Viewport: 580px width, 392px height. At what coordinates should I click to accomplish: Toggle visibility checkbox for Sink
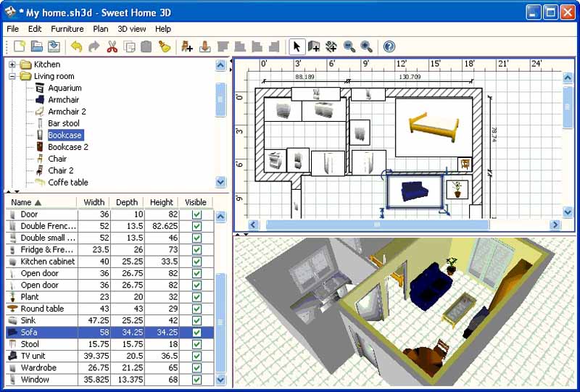pos(196,321)
